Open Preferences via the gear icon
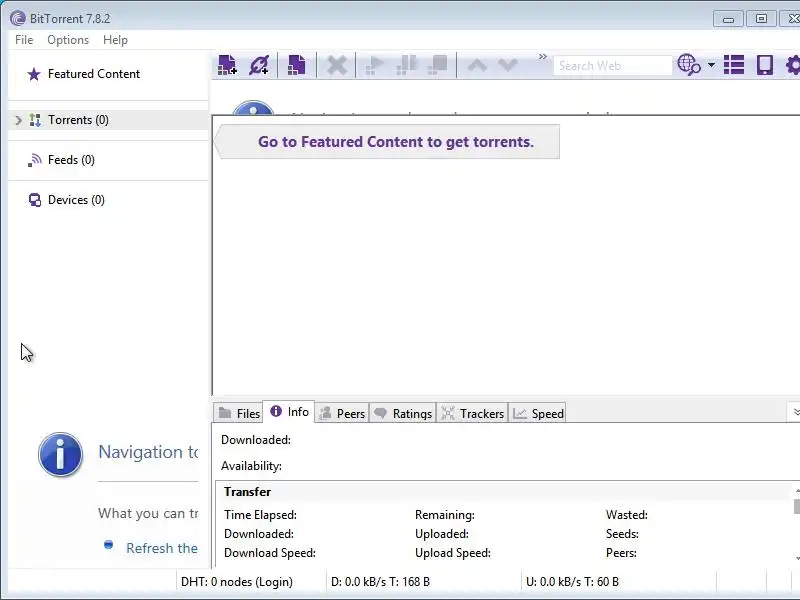This screenshot has width=800, height=600. coord(793,65)
